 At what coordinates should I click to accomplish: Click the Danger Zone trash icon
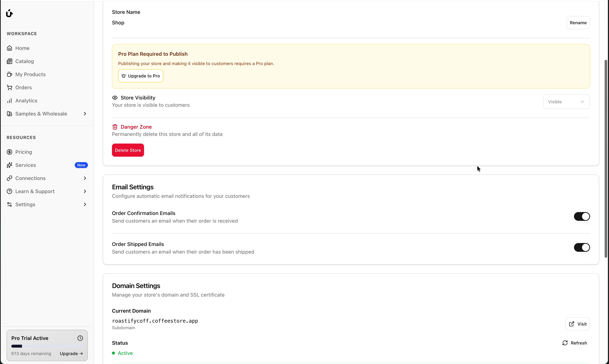(115, 127)
